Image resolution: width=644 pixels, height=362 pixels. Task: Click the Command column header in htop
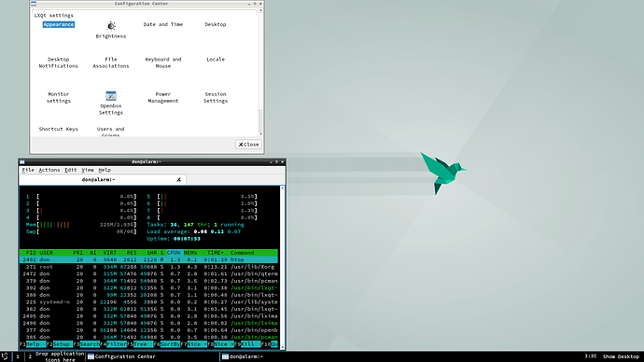pos(243,253)
